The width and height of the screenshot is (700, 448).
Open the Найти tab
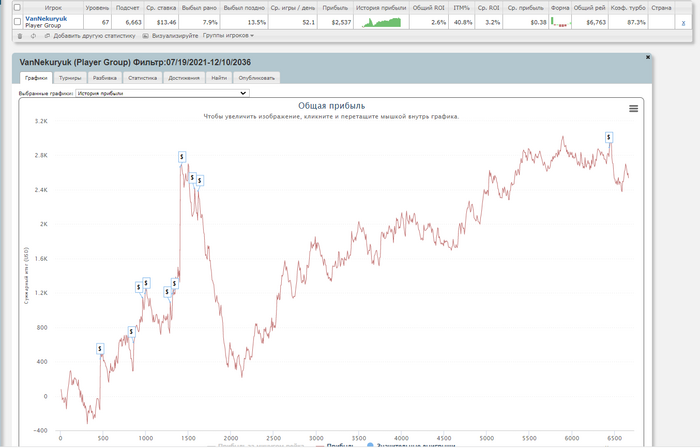[x=219, y=78]
